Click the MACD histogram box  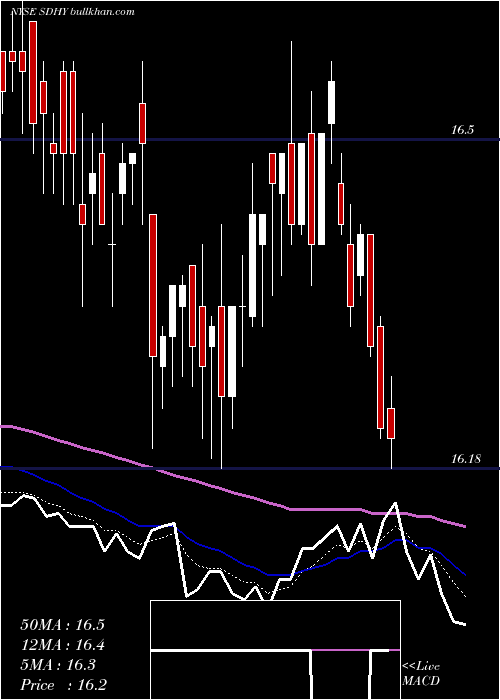pyautogui.click(x=275, y=650)
